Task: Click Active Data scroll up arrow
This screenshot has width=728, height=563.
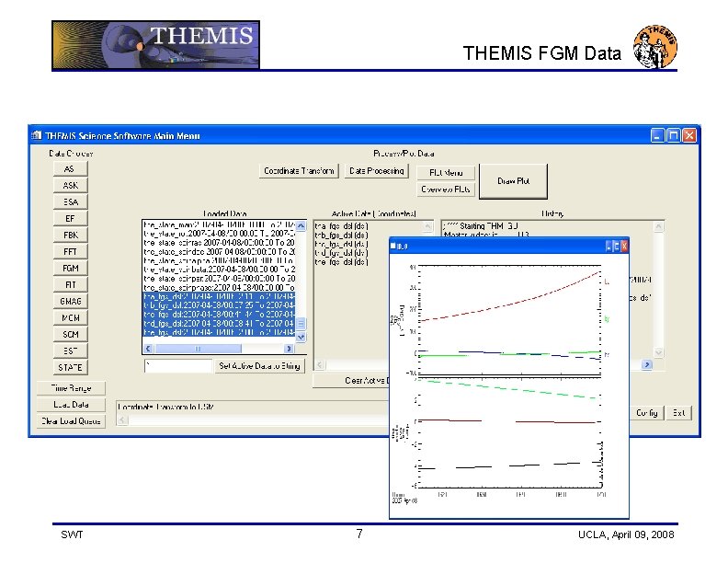Action: (x=427, y=226)
